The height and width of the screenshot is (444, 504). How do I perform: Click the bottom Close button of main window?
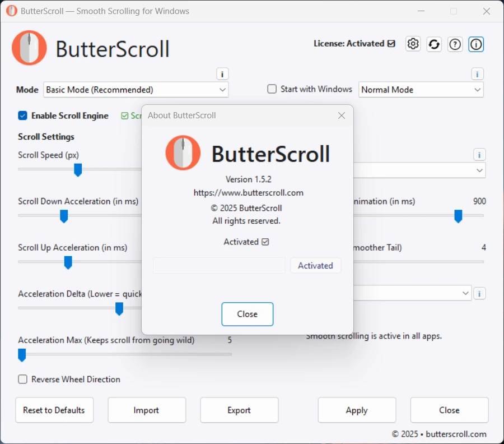[x=449, y=410]
